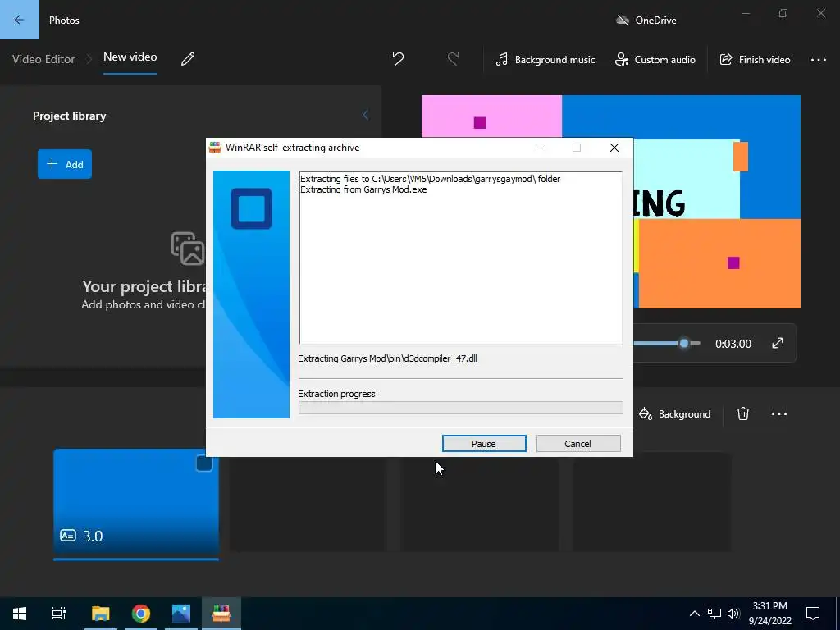Minimize the WinRAR self-extracting archive dialog
This screenshot has width=840, height=630.
point(540,148)
